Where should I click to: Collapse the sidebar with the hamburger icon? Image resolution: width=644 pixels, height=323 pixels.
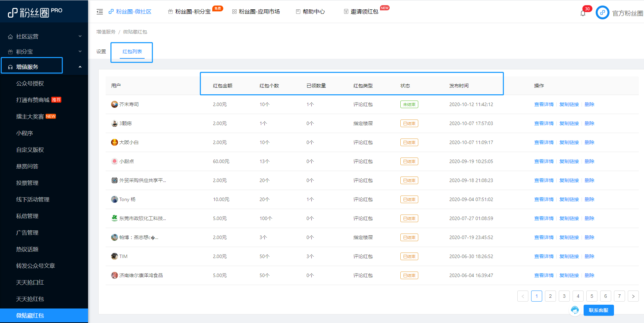click(100, 12)
